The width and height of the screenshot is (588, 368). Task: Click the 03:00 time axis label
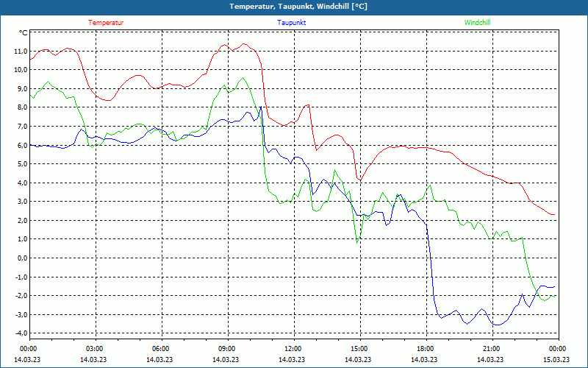[94, 349]
